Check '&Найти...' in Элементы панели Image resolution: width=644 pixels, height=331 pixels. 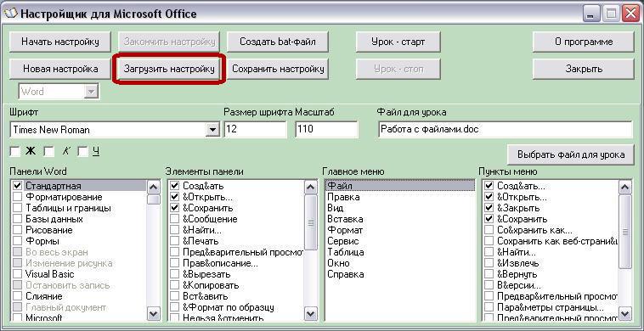(x=174, y=230)
